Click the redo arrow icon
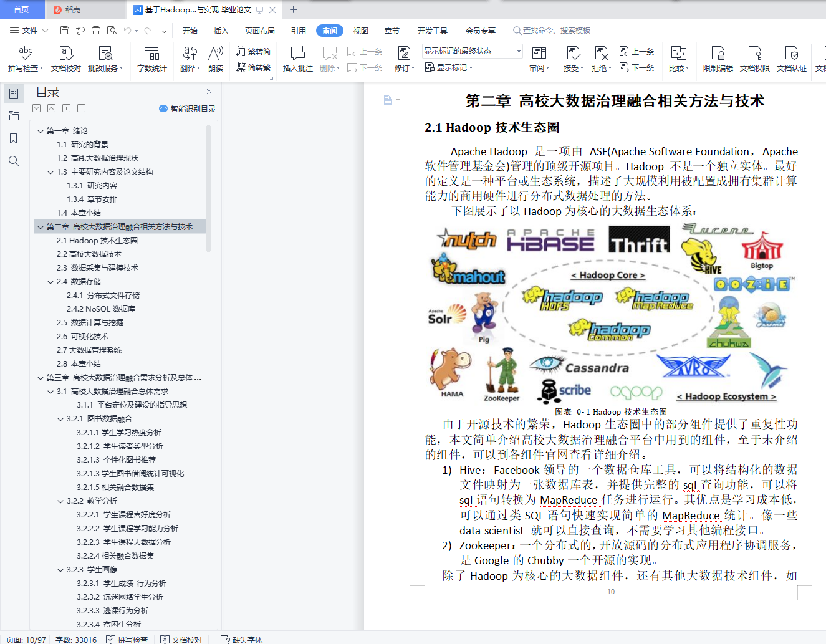The image size is (826, 644). coord(148,30)
